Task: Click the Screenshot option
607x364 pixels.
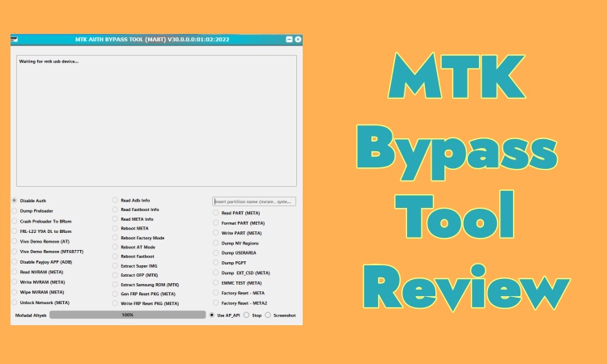Action: pos(268,315)
